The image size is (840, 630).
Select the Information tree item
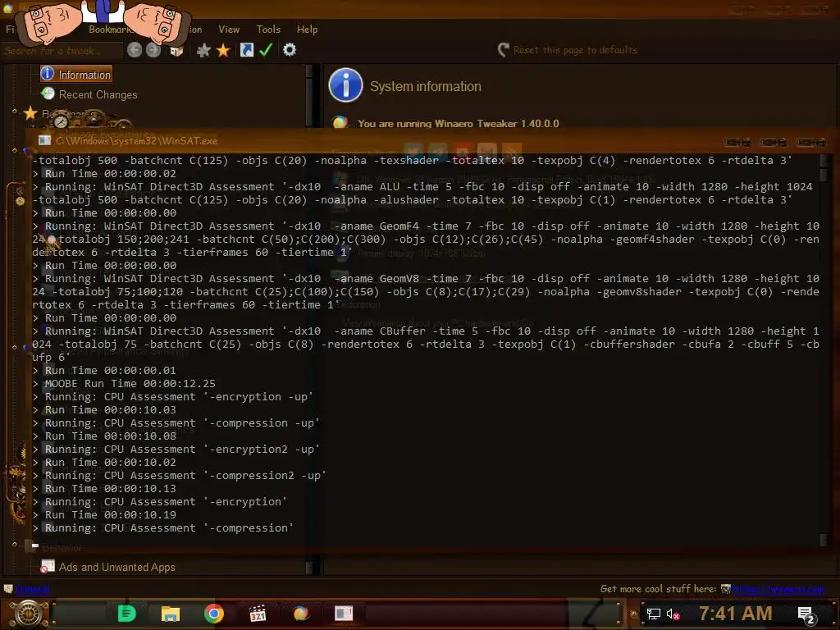(x=75, y=75)
